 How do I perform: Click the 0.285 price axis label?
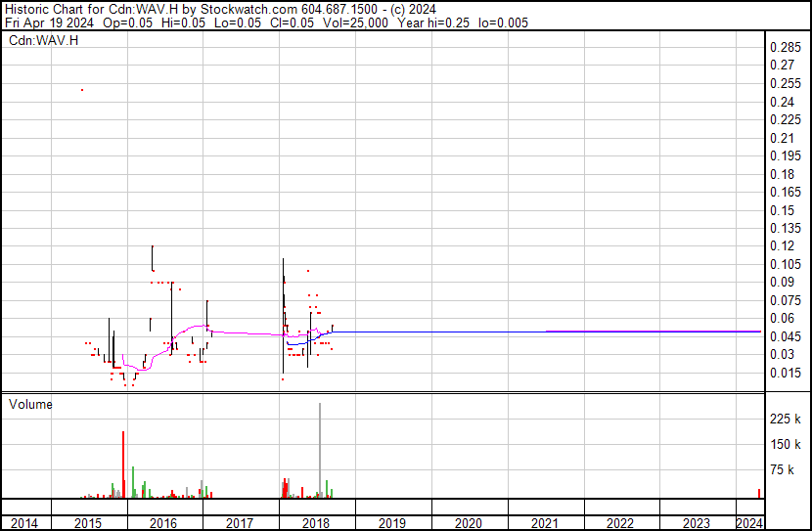tap(786, 48)
